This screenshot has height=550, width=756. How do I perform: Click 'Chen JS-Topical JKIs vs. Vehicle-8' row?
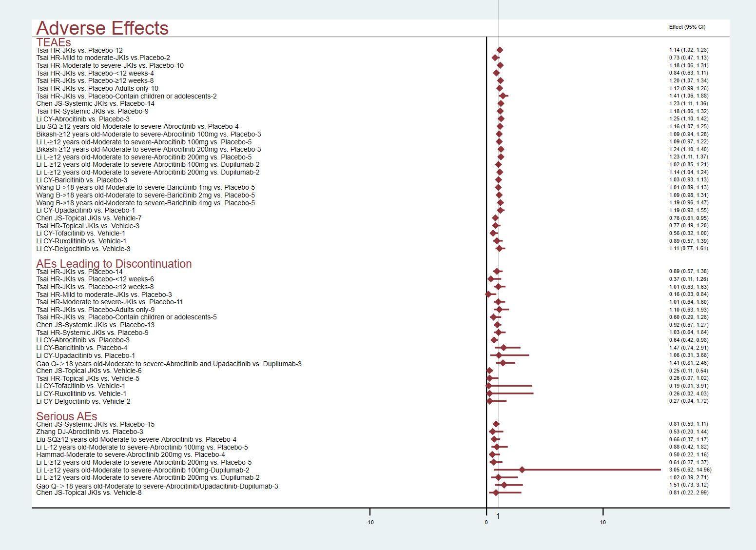[x=89, y=492]
